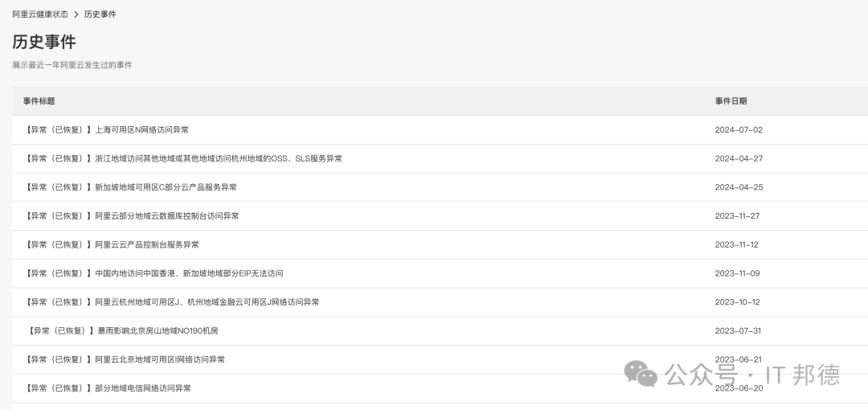The image size is (868, 410).
Task: Click the date 2023-11-12
Action: [x=737, y=245]
